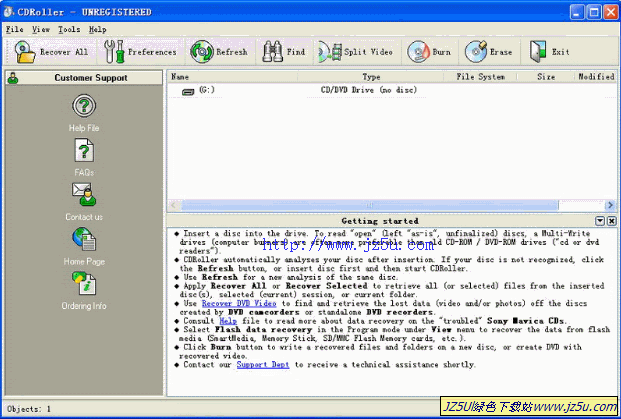Screen dimensions: 621x419
Task: Open the Tools menu
Action: (69, 29)
